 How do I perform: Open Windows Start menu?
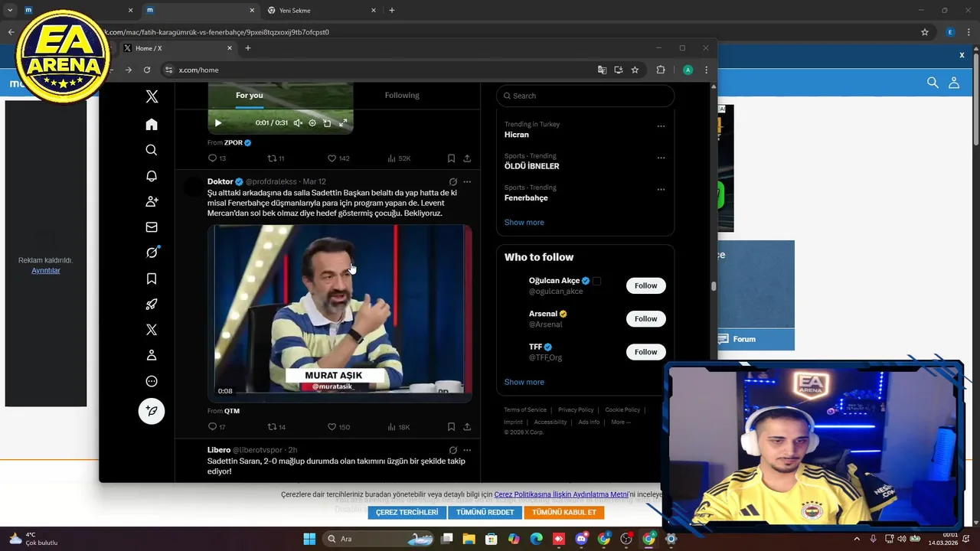(309, 539)
